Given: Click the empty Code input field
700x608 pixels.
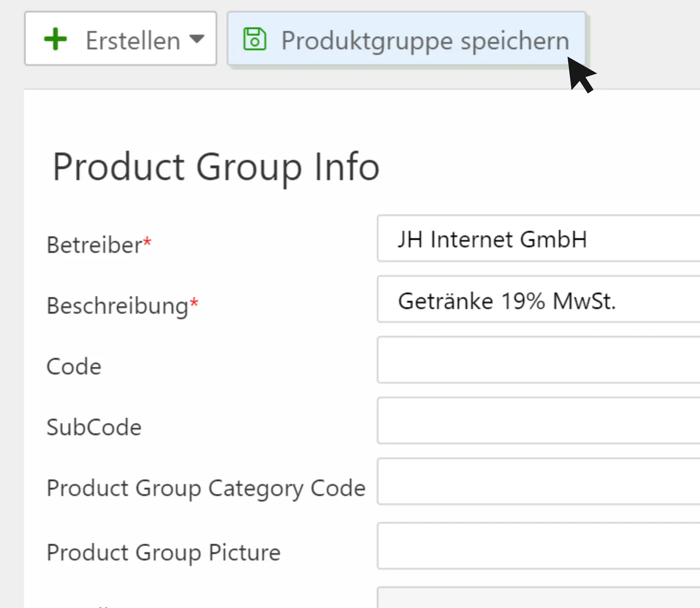Looking at the screenshot, I should pyautogui.click(x=538, y=360).
